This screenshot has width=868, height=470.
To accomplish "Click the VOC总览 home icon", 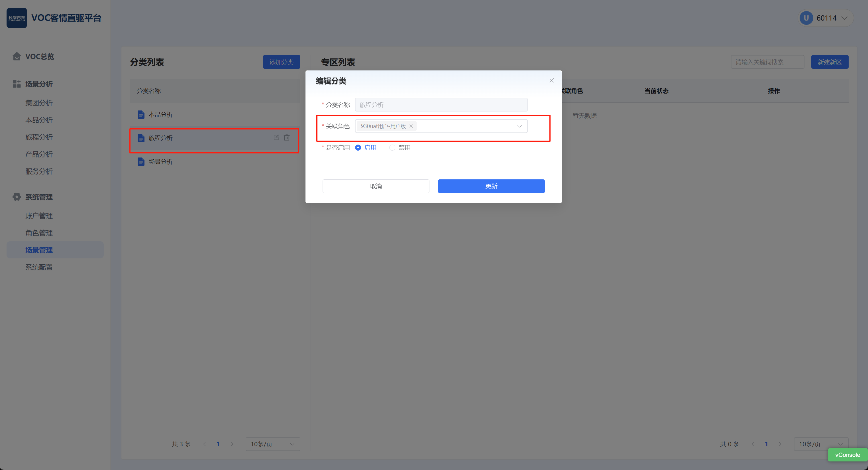I will click(17, 56).
